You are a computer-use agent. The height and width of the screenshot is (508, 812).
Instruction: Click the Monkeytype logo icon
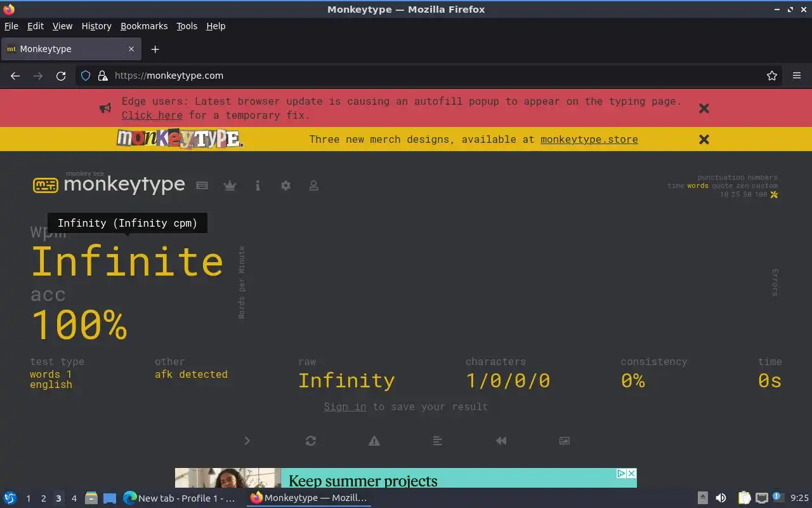point(45,185)
